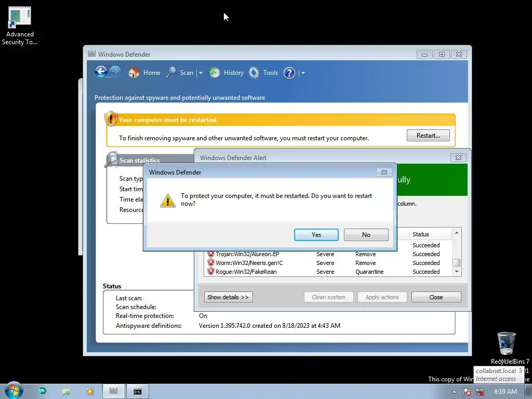Minimize the Windows Defender main window
532x399 pixels.
424,54
